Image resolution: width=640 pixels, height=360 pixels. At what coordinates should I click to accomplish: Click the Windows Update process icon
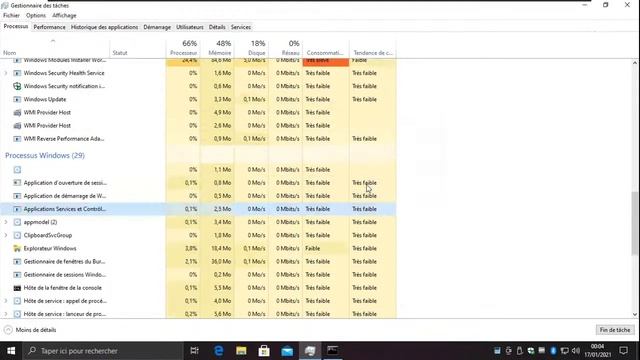click(x=17, y=99)
